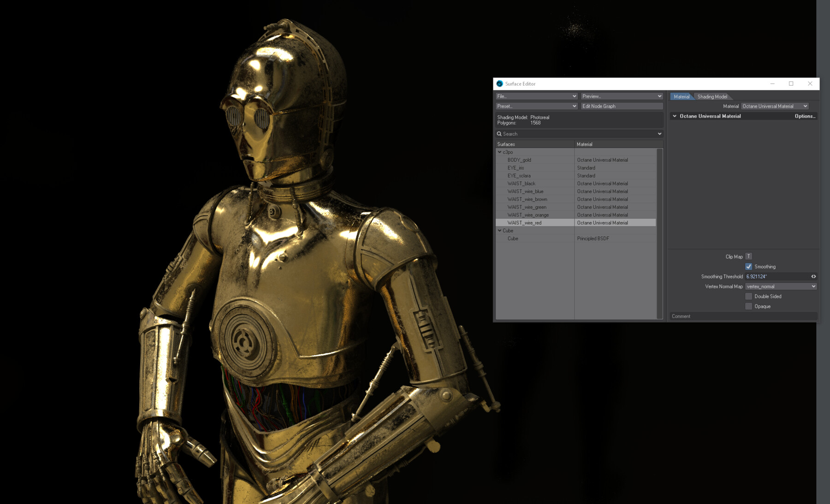Click the Smoothing Threshold mini-slider arrows
The width and height of the screenshot is (830, 504).
[x=813, y=276]
